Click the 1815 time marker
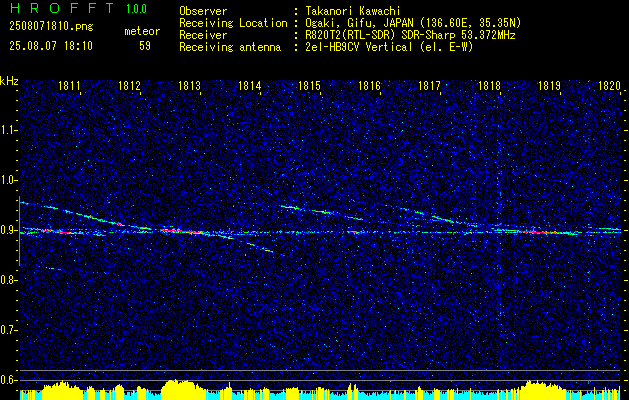This screenshot has height=400, width=629. [x=310, y=86]
